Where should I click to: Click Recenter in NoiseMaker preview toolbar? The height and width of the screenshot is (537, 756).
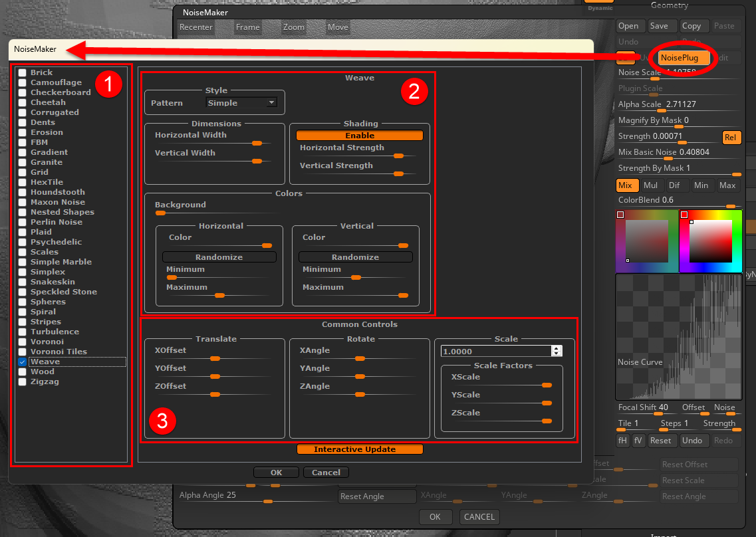coord(196,27)
